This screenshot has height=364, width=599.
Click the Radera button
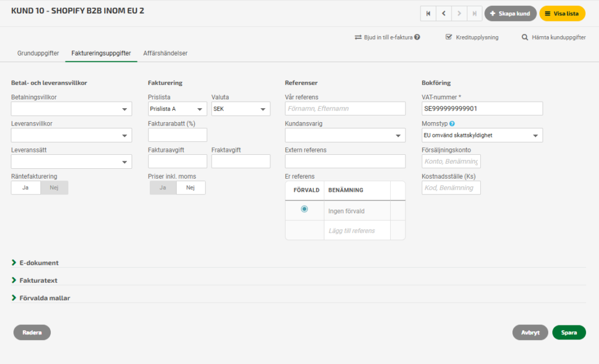pos(32,332)
